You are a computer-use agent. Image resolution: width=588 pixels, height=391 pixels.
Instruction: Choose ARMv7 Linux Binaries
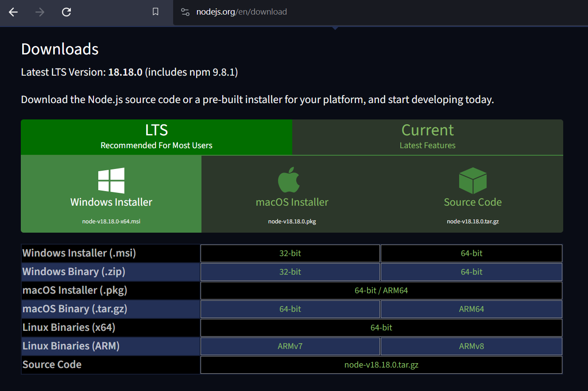coord(290,346)
